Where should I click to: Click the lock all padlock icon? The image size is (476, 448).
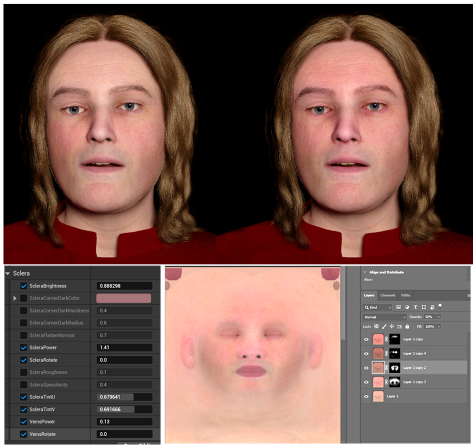[x=407, y=326]
